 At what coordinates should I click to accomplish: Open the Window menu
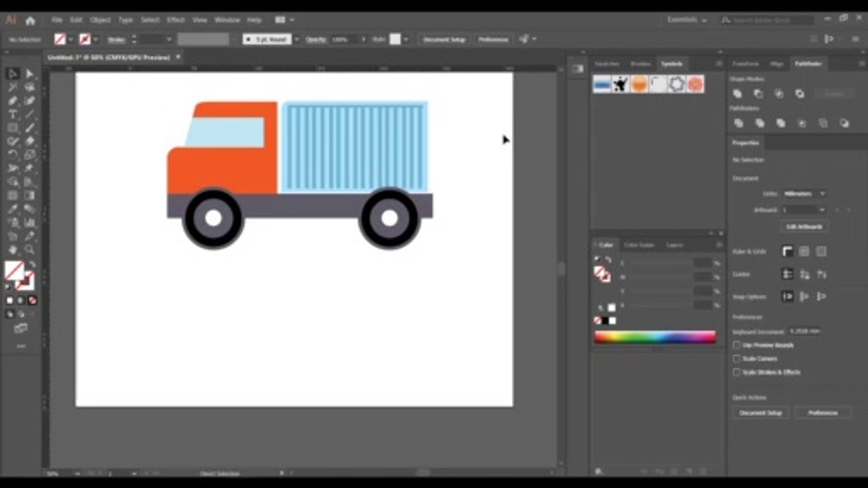[227, 20]
